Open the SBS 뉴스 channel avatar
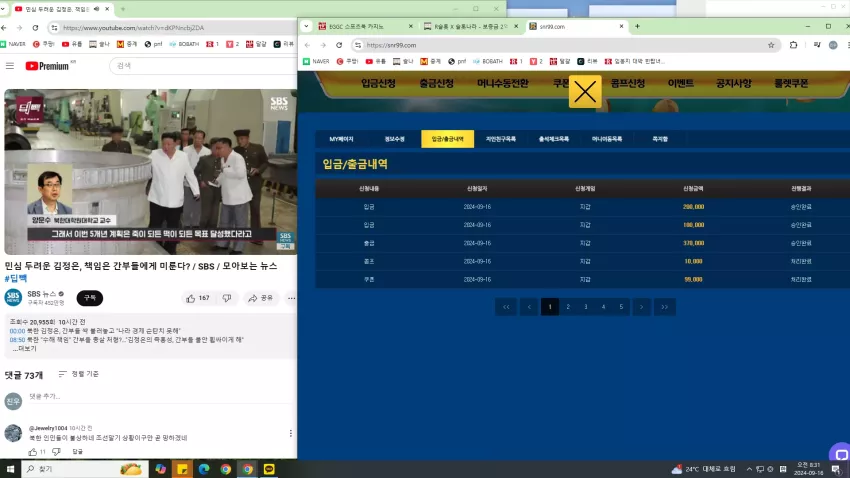Screen dimensions: 850x478 click(x=13, y=298)
